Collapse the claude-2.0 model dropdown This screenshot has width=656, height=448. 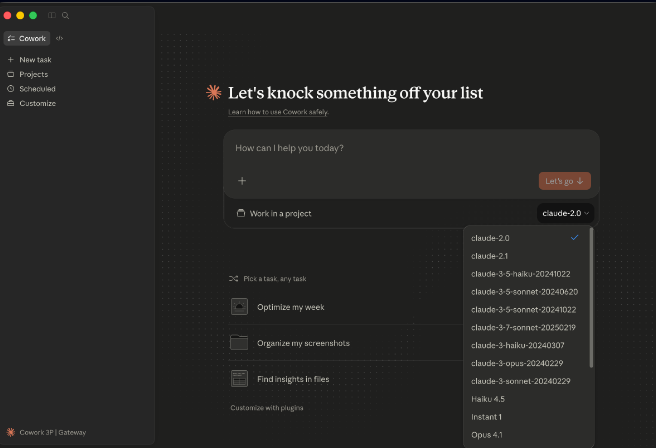566,213
